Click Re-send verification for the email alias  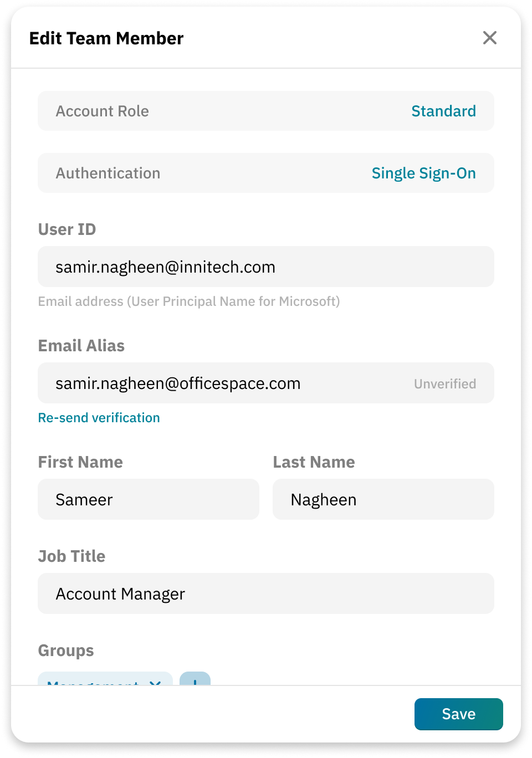99,417
